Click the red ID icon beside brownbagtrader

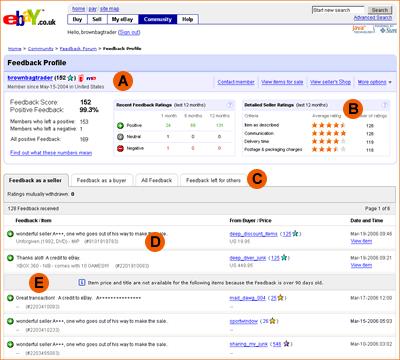point(81,79)
